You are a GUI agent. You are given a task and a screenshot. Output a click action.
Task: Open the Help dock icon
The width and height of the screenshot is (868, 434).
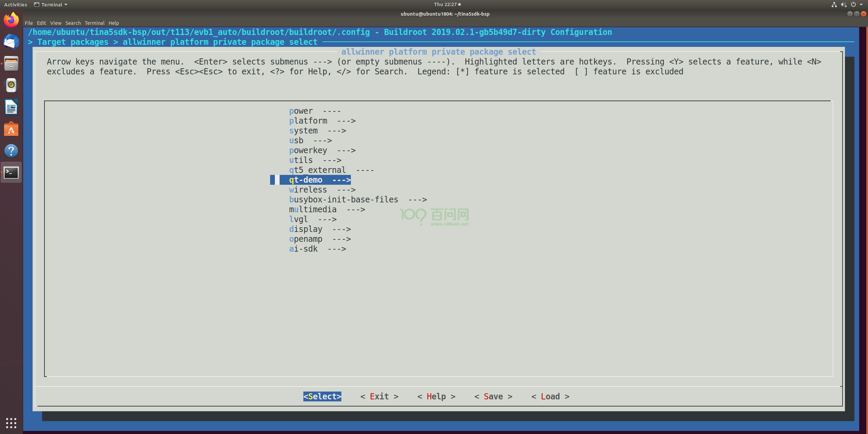[11, 151]
